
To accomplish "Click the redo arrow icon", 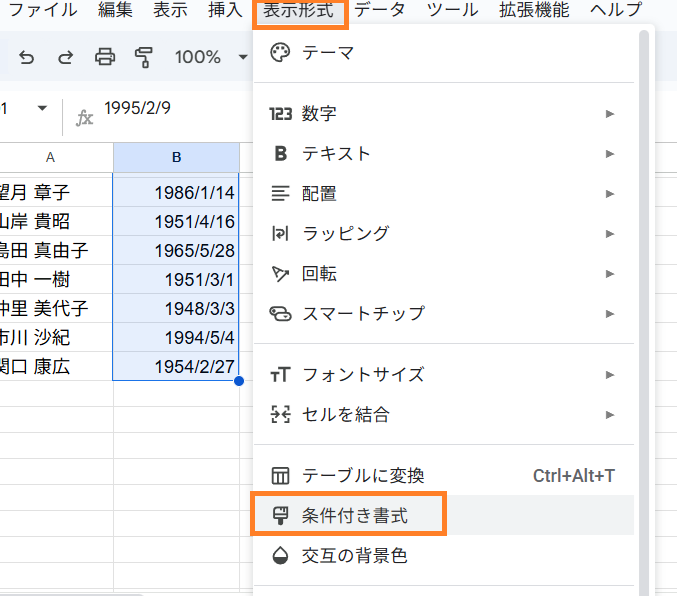I will (66, 57).
